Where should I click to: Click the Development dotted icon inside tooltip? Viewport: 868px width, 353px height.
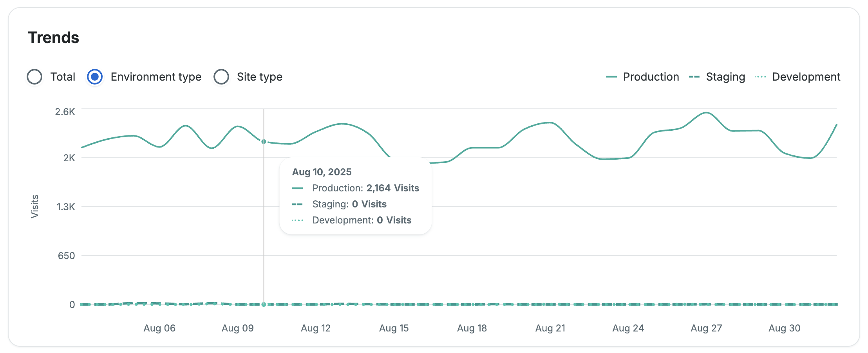298,220
